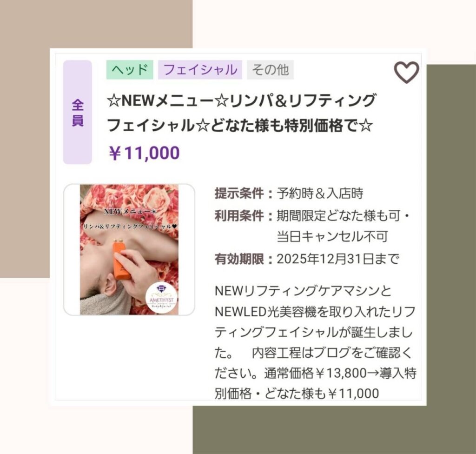Click the Amethyst logo in thumbnail
The image size is (476, 454).
(x=161, y=298)
